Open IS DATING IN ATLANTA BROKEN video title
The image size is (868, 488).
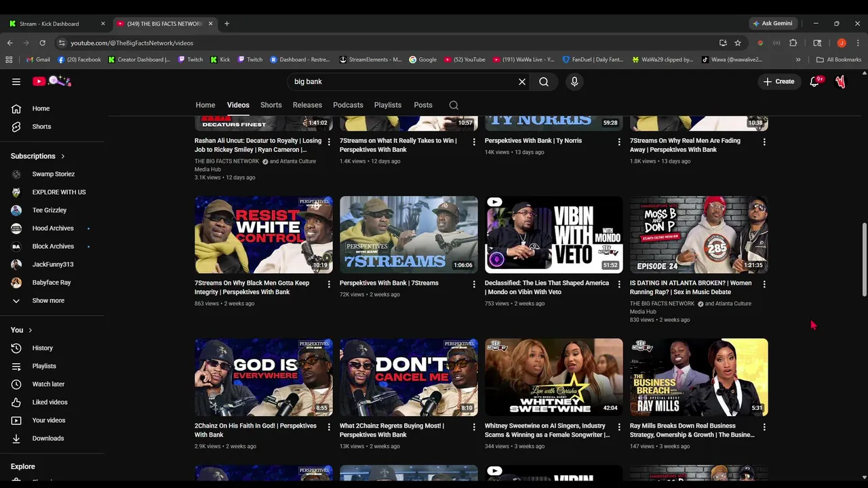(x=690, y=287)
